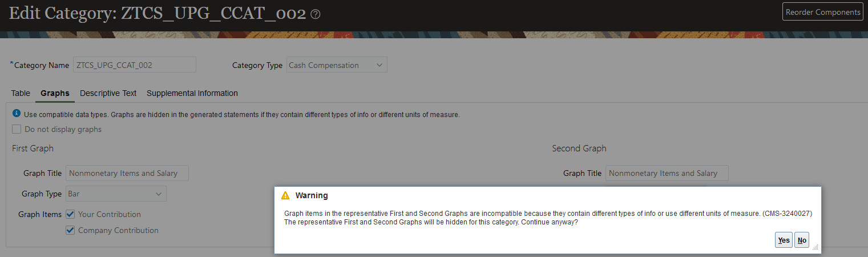The image size is (868, 257).
Task: Enable the Do not display graphs checkbox
Action: tap(17, 129)
